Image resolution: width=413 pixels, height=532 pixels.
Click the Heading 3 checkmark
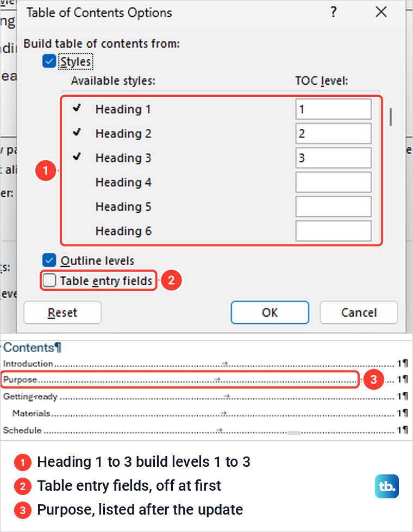coord(77,157)
